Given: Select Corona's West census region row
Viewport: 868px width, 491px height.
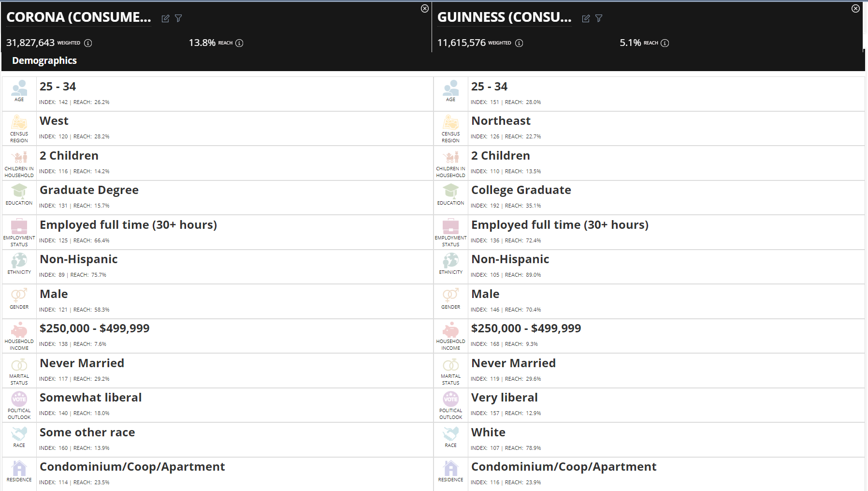Looking at the screenshot, I should 217,129.
